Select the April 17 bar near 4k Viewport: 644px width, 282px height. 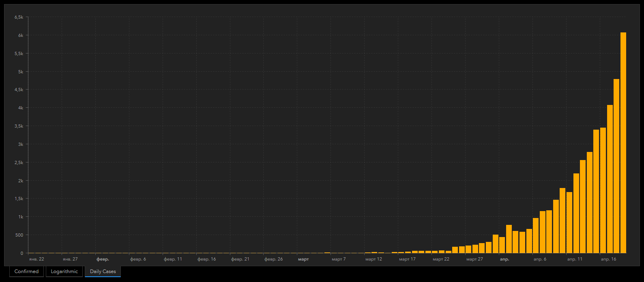[610, 179]
